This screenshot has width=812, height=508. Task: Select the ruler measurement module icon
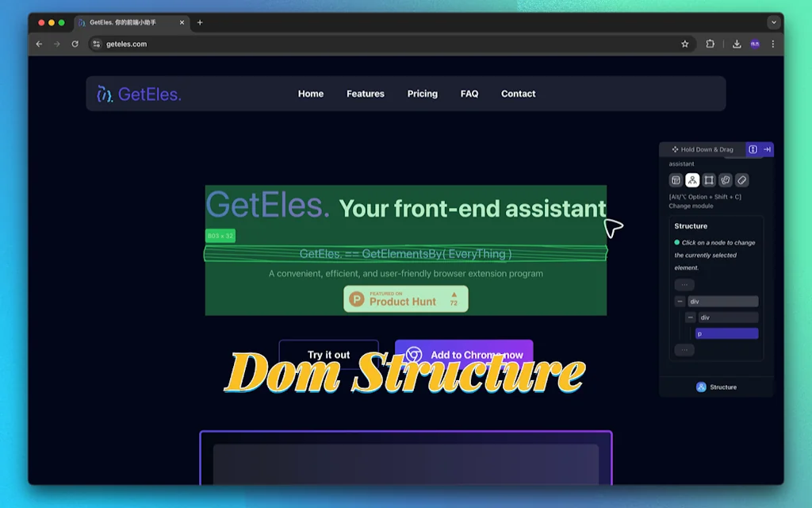742,180
